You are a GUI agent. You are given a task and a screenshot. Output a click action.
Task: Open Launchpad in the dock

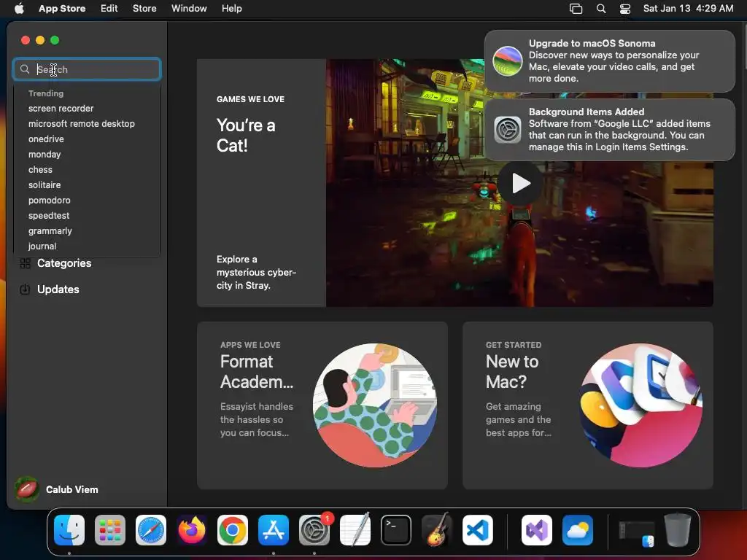110,530
